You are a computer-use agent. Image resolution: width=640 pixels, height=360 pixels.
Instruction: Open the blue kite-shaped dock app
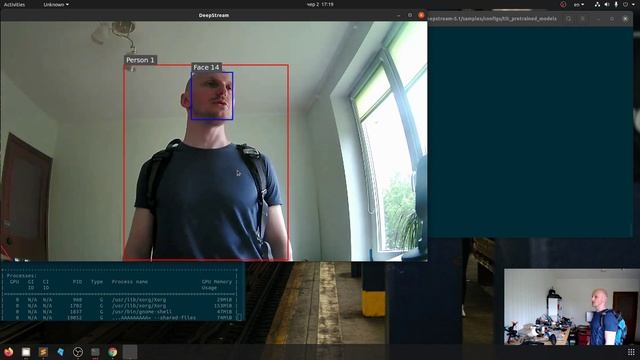point(60,352)
